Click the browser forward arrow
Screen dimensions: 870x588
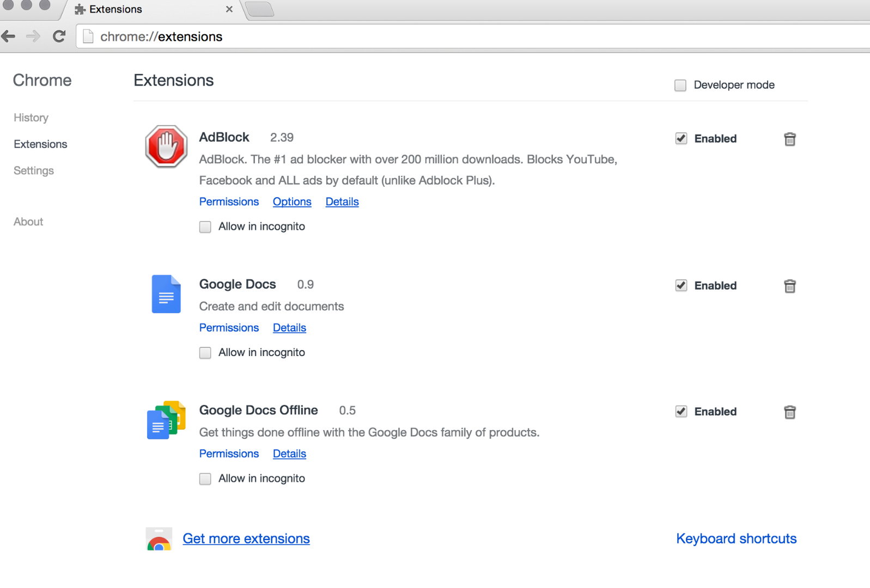tap(33, 36)
